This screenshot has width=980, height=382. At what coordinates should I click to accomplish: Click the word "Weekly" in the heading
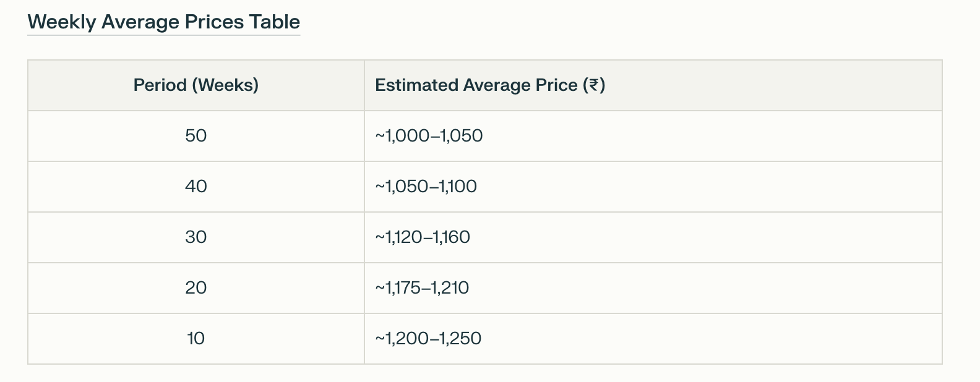point(62,22)
